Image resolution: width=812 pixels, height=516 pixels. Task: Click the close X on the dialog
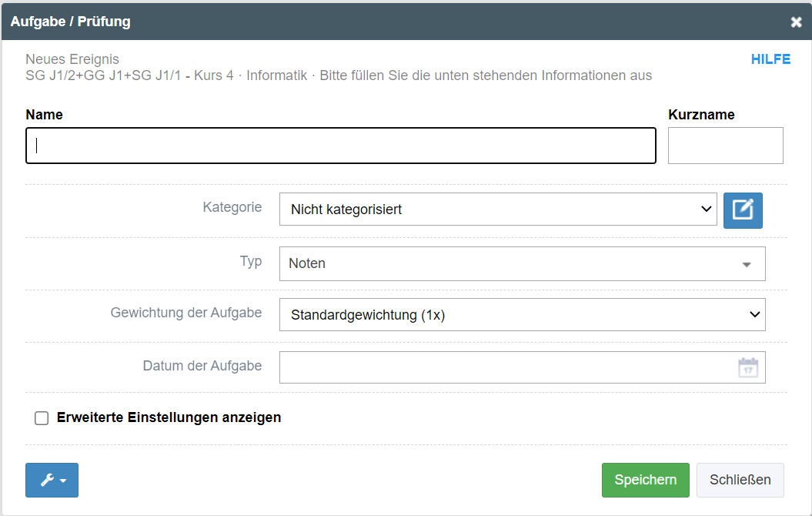796,21
